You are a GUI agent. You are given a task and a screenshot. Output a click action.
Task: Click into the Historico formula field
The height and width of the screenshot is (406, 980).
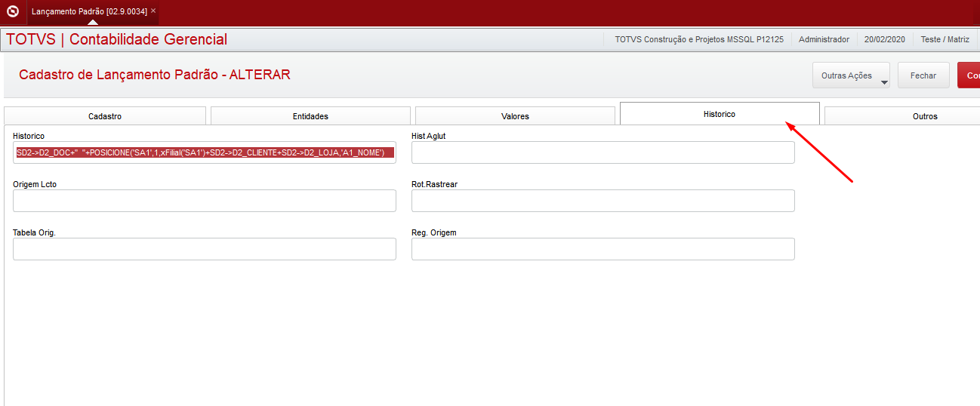(205, 152)
